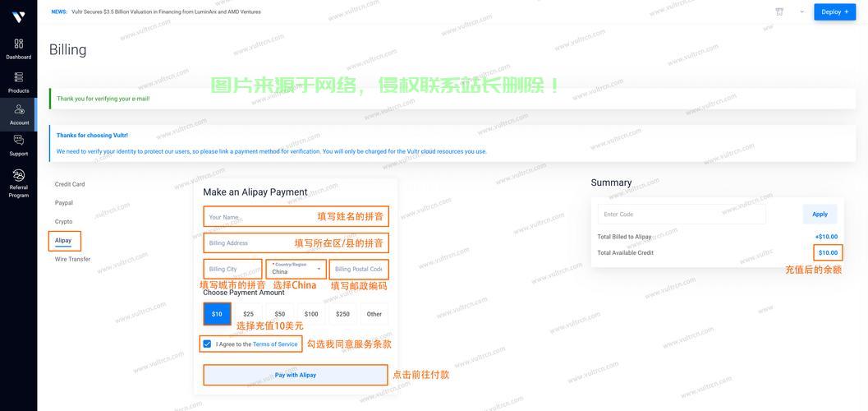Choose the $100 payment amount

point(311,314)
